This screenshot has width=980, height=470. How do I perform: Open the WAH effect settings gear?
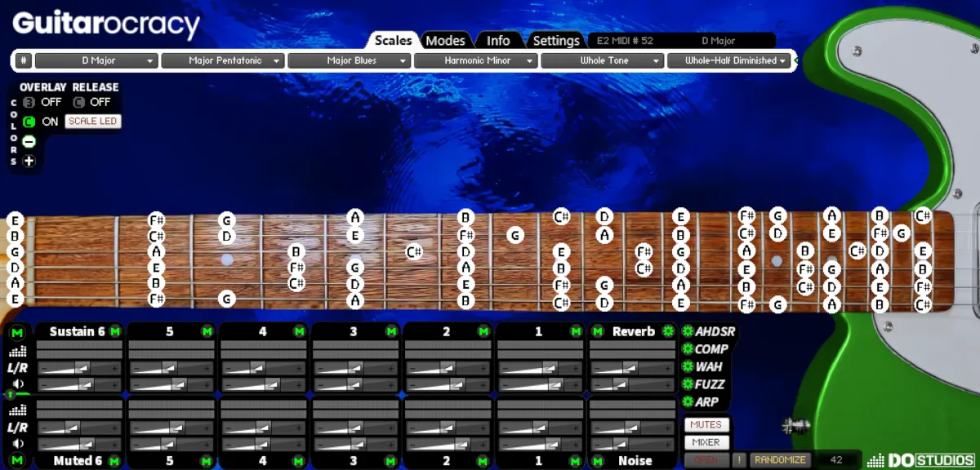point(687,367)
